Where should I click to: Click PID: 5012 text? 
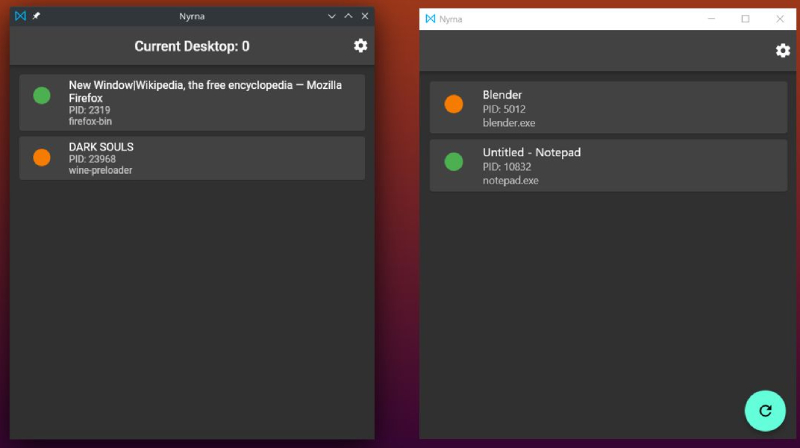[x=504, y=109]
